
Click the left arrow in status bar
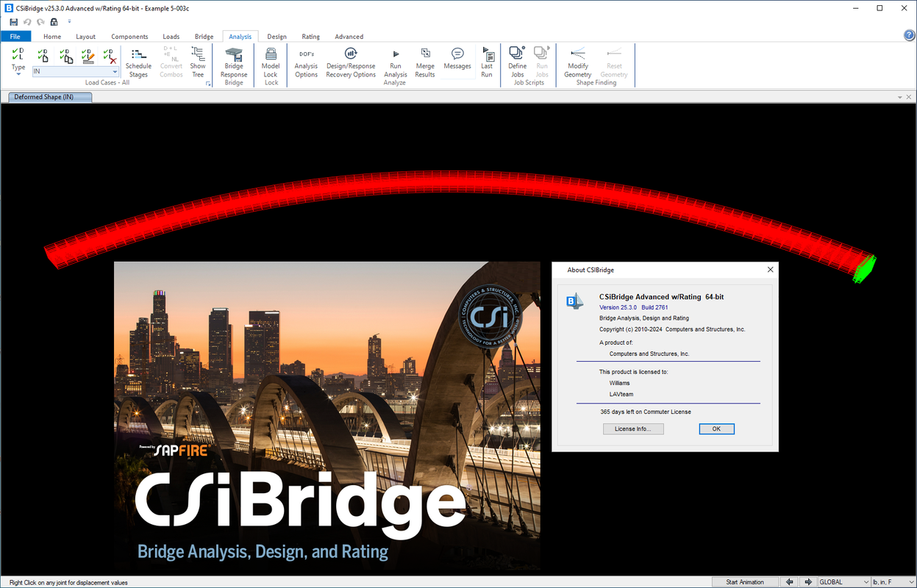coord(790,582)
